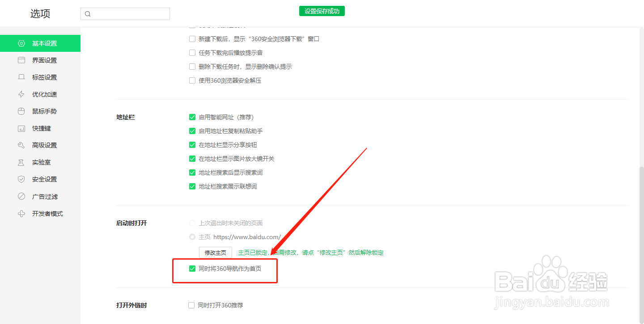Viewport: 644px width, 324px height.
Task: Click the 鼠标手势 mouse icon
Action: pyautogui.click(x=21, y=111)
